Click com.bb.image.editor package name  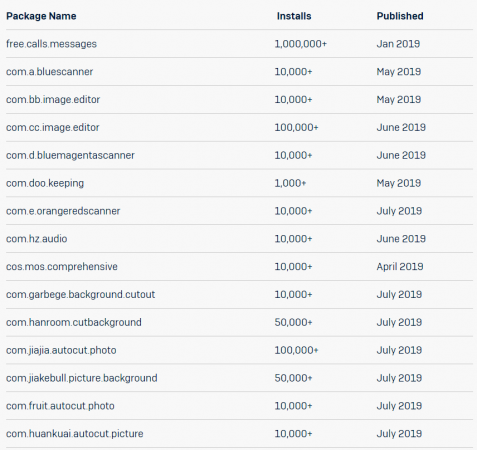point(53,100)
